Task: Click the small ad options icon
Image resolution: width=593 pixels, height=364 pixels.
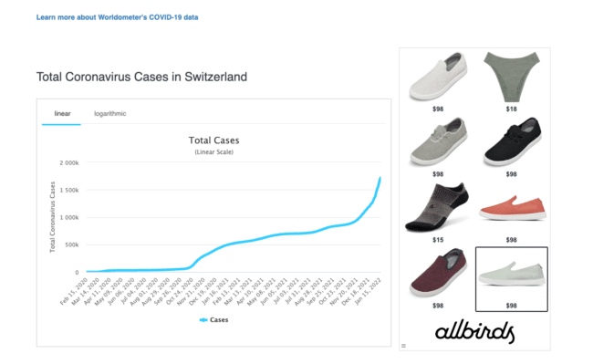Action: tap(403, 346)
